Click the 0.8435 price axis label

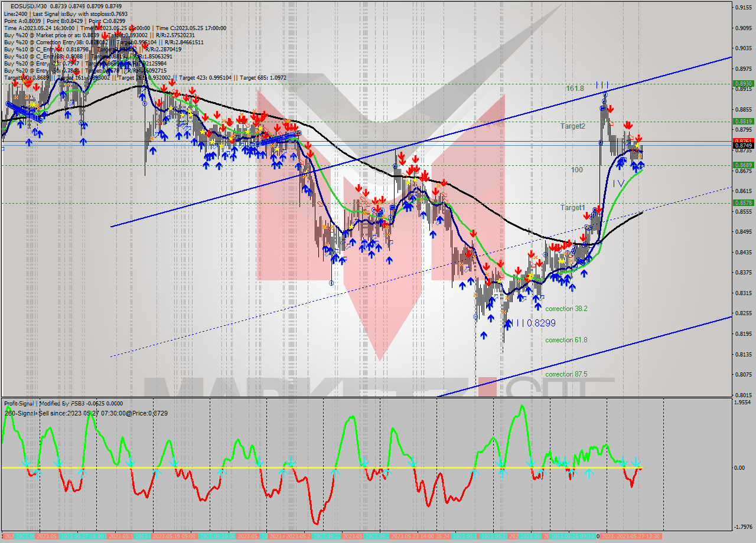pos(744,252)
